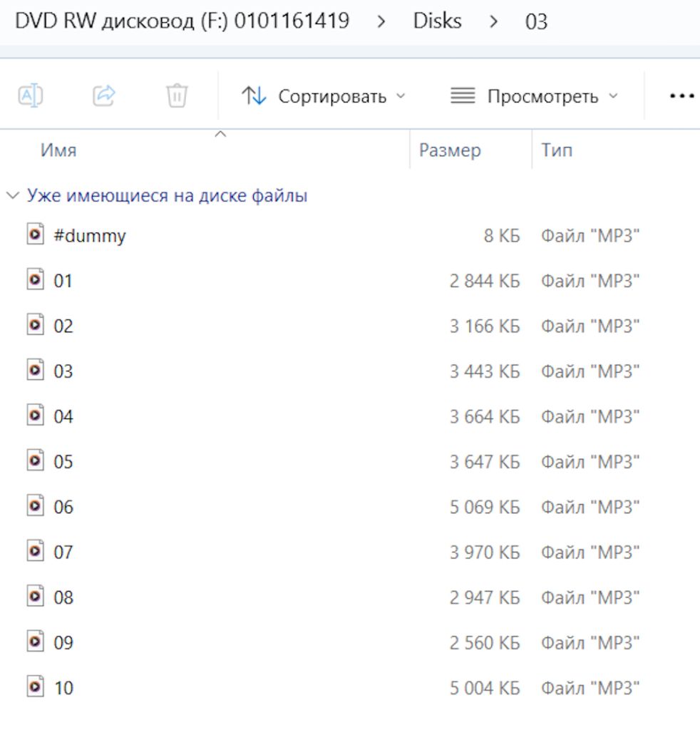This screenshot has height=730, width=700.
Task: Expand breadcrumb chevron after DVD RW drive
Action: click(x=381, y=21)
